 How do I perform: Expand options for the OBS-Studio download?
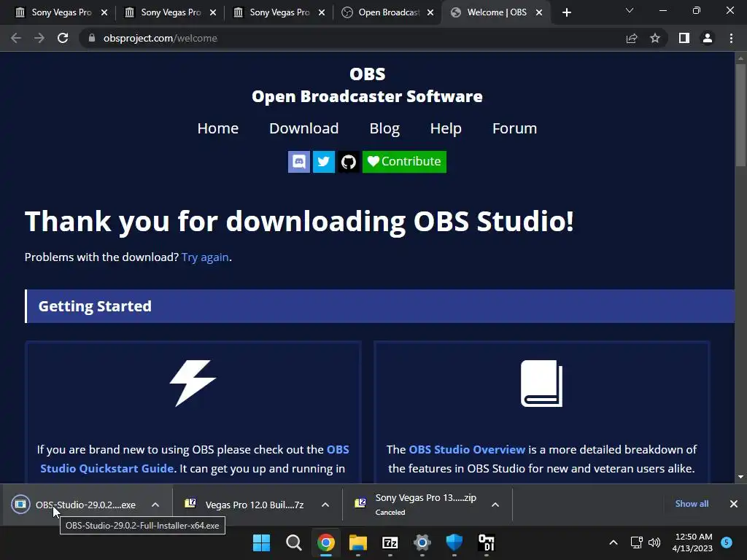pyautogui.click(x=155, y=505)
